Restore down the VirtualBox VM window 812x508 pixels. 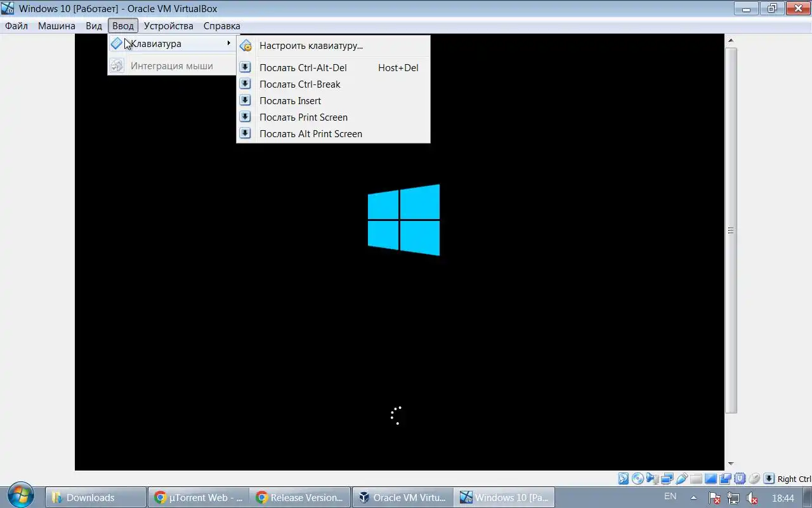click(771, 8)
